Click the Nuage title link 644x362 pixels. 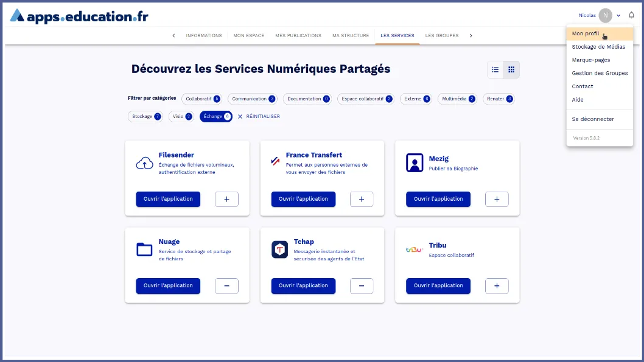point(169,242)
